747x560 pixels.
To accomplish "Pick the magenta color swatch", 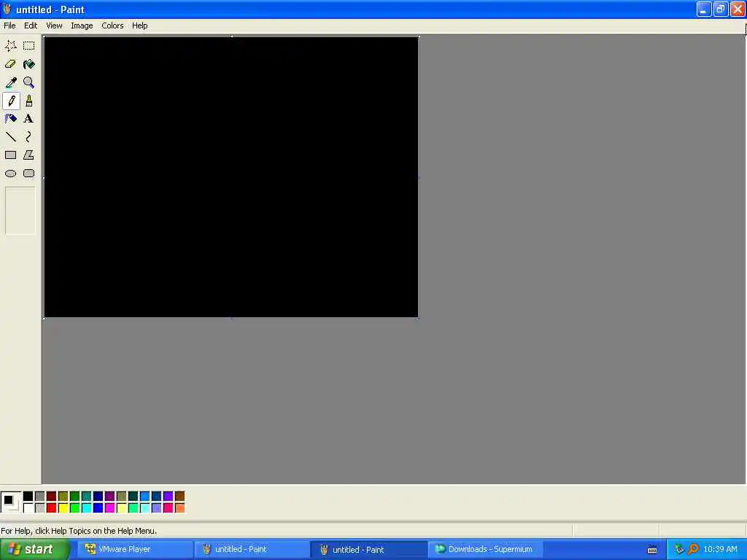I will 110,508.
